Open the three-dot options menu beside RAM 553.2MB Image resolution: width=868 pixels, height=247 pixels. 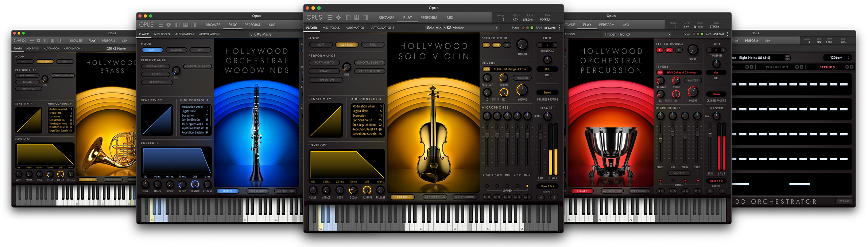[559, 28]
